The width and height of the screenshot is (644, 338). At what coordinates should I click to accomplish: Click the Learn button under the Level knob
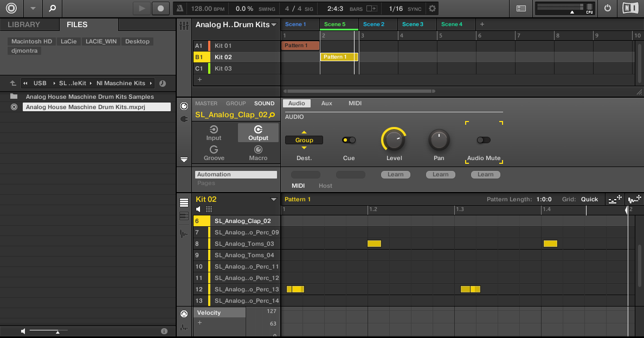pyautogui.click(x=396, y=174)
